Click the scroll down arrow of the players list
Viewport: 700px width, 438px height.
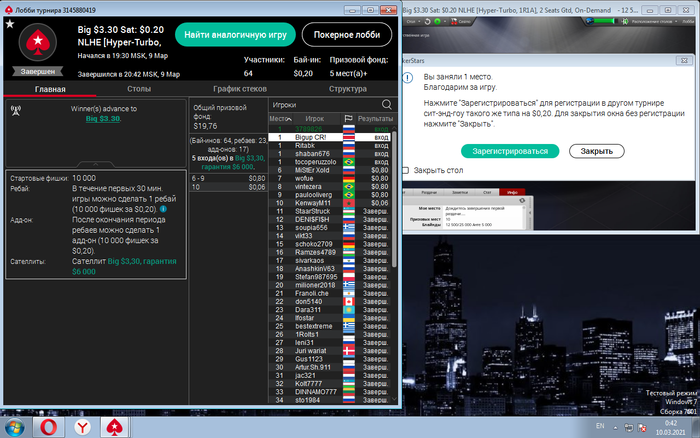tap(394, 399)
